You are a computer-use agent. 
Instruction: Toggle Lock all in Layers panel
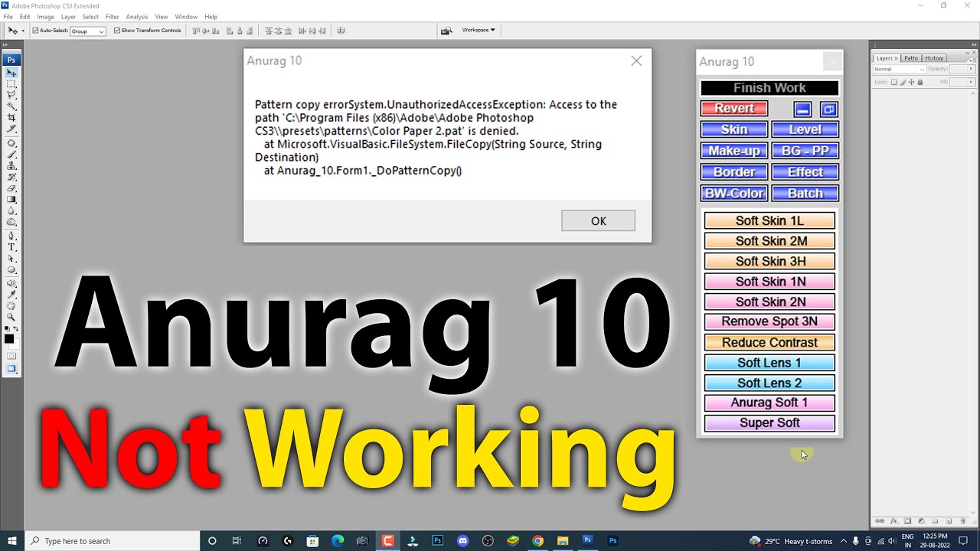point(920,82)
